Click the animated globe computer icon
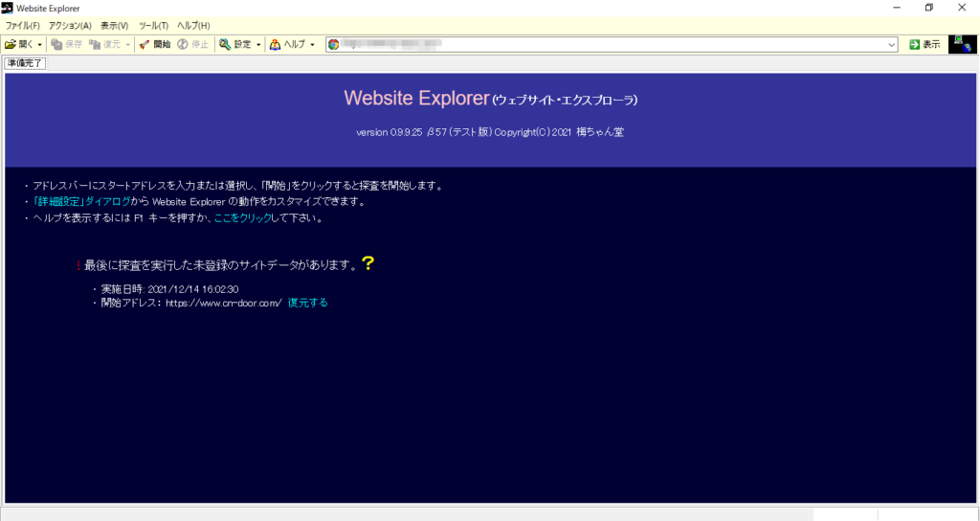This screenshot has height=521, width=980. pos(963,44)
